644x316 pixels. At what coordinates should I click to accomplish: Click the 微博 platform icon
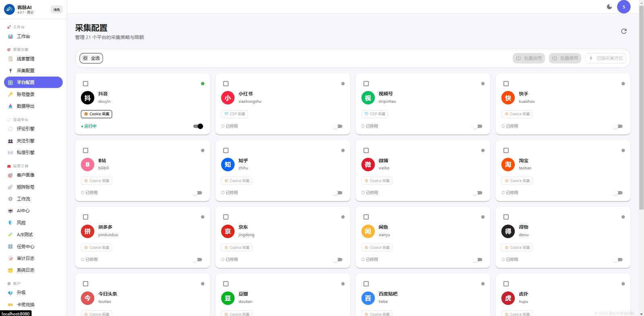point(368,164)
